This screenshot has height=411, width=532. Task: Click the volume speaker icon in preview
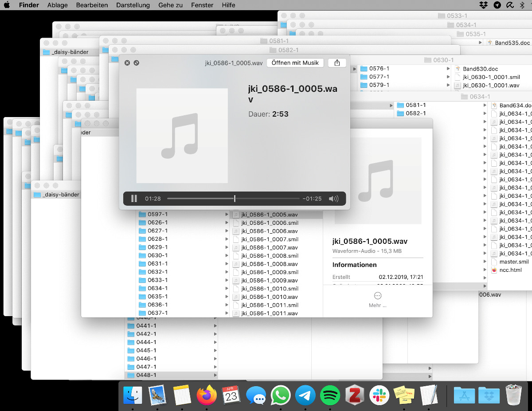pyautogui.click(x=333, y=199)
